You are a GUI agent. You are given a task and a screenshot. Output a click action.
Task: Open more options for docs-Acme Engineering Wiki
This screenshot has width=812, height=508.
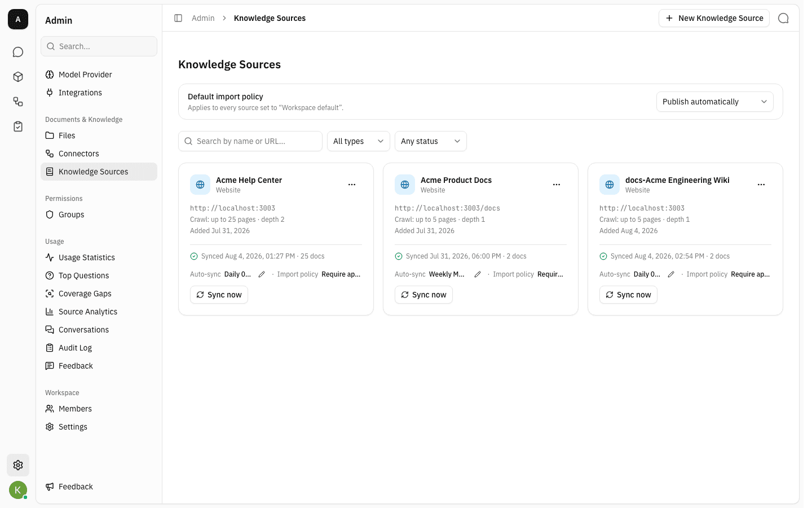[761, 185]
